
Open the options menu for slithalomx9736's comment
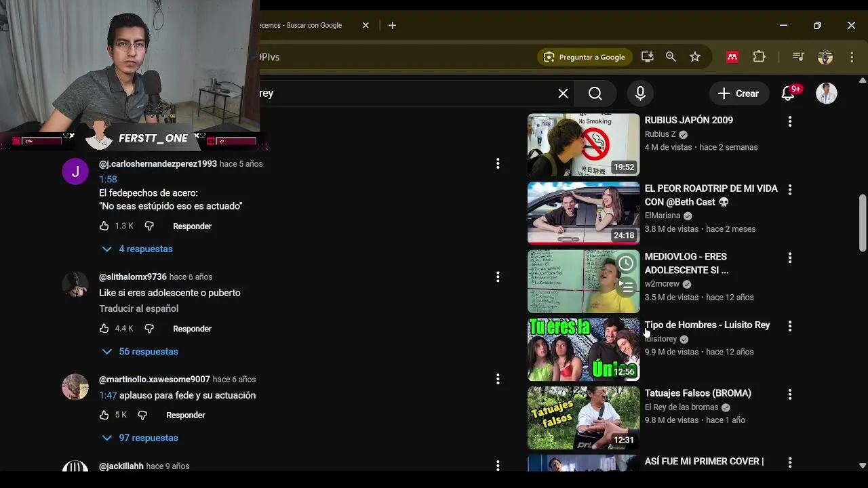click(498, 277)
